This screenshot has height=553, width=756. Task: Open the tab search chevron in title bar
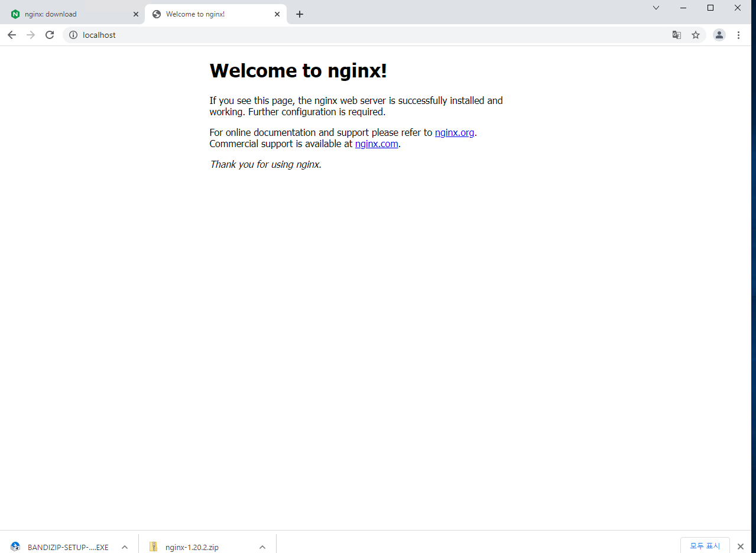[656, 8]
